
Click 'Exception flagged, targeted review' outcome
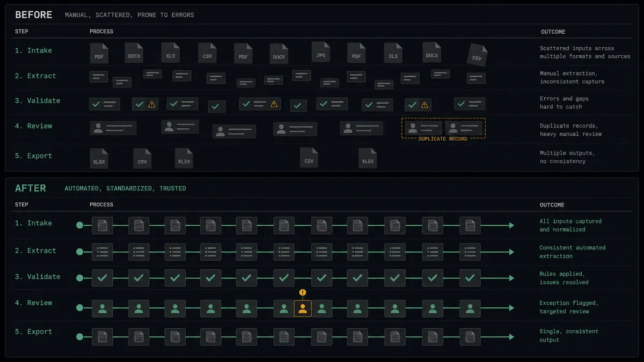point(569,307)
